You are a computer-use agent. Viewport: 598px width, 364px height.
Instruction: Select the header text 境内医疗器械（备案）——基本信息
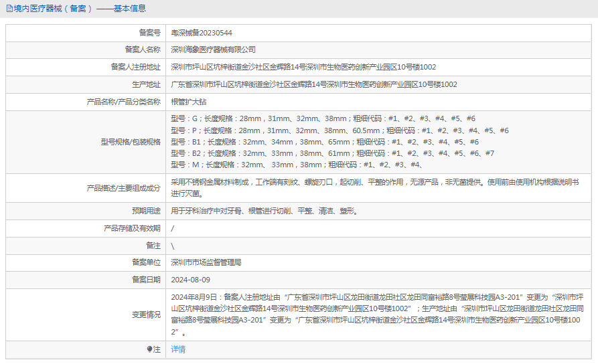[x=80, y=9]
